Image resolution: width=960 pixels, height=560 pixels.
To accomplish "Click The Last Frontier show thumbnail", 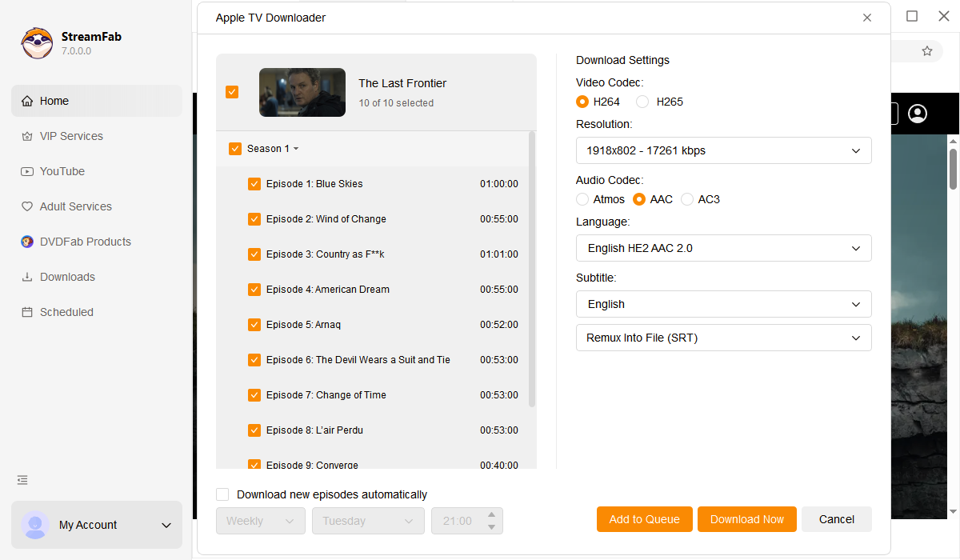I will 302,92.
